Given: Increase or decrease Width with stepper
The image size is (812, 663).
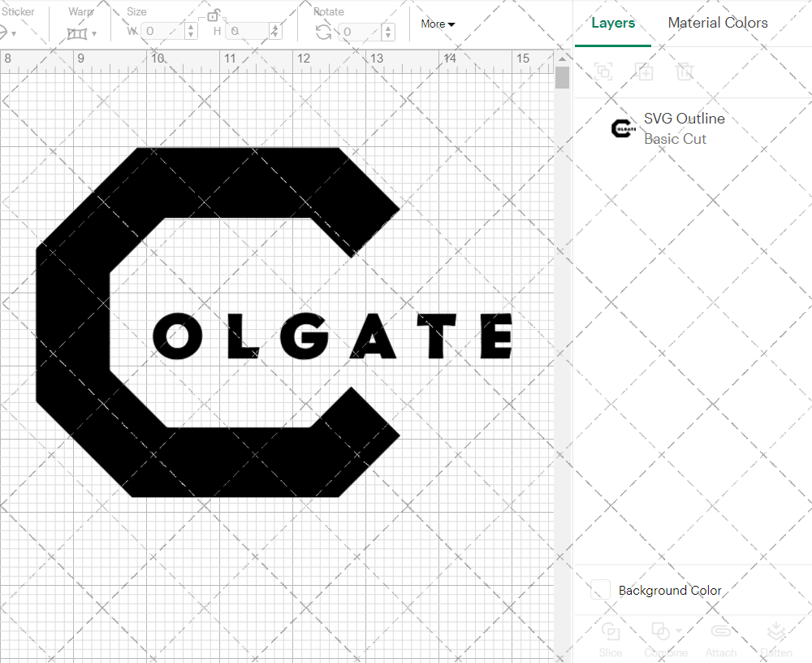Looking at the screenshot, I should tap(191, 31).
